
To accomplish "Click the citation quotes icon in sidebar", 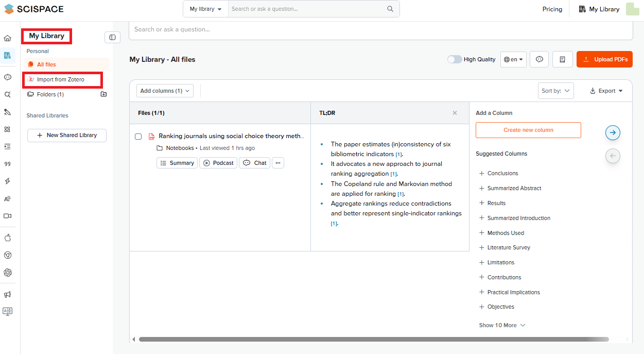I will click(x=7, y=164).
